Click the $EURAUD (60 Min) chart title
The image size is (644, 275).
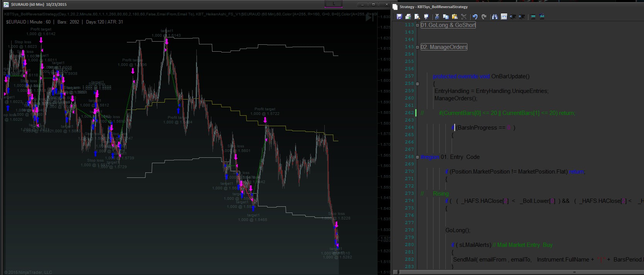tap(39, 4)
